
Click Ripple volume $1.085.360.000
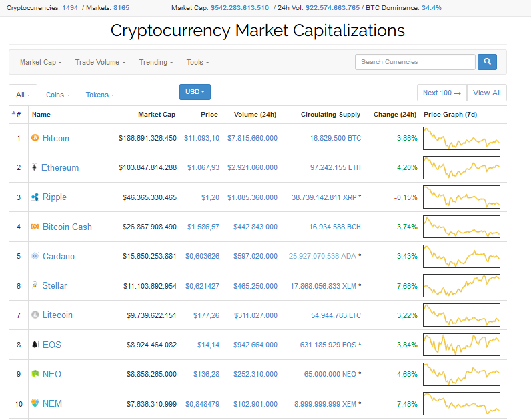[x=252, y=197]
